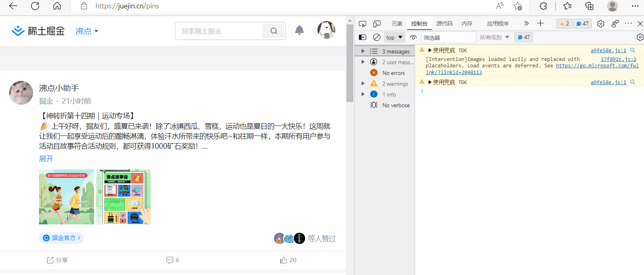
Task: Open the 沸点小助手 cat avatar
Action: (x=21, y=93)
